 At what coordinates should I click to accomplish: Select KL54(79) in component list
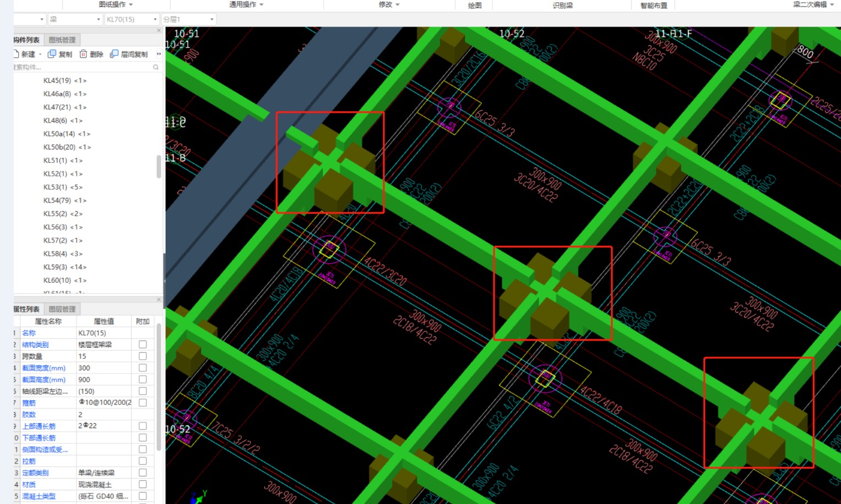[x=65, y=200]
